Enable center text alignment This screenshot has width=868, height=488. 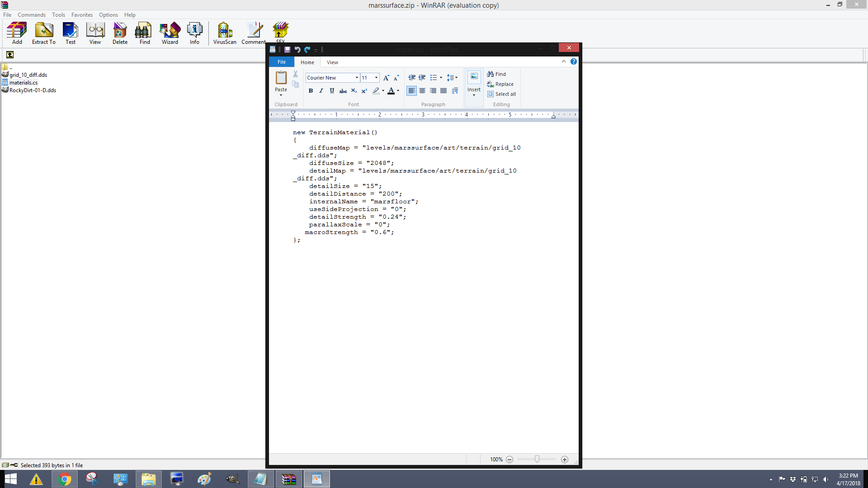(422, 91)
